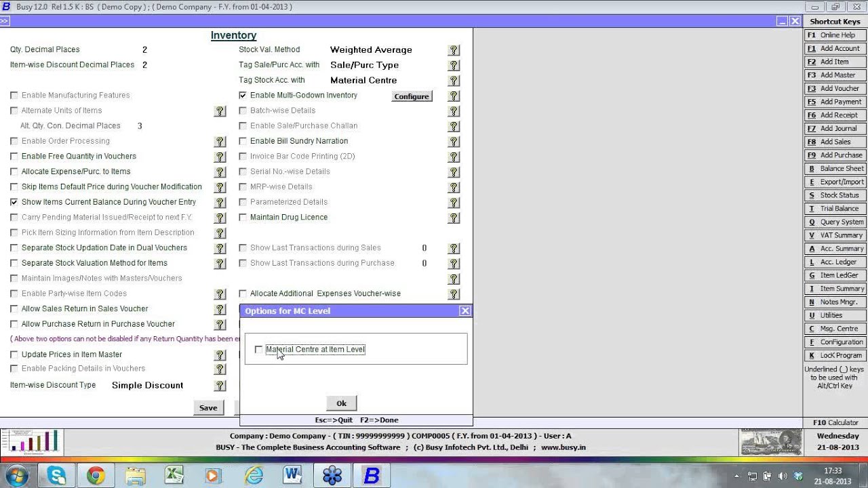Viewport: 868px width, 488px height.
Task: Open Internet Explorer from the taskbar
Action: [x=254, y=476]
